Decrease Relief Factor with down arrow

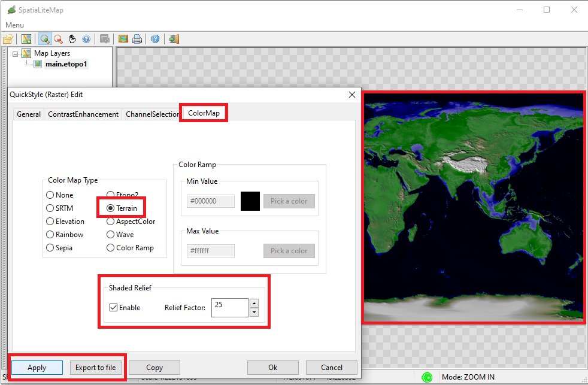point(254,312)
